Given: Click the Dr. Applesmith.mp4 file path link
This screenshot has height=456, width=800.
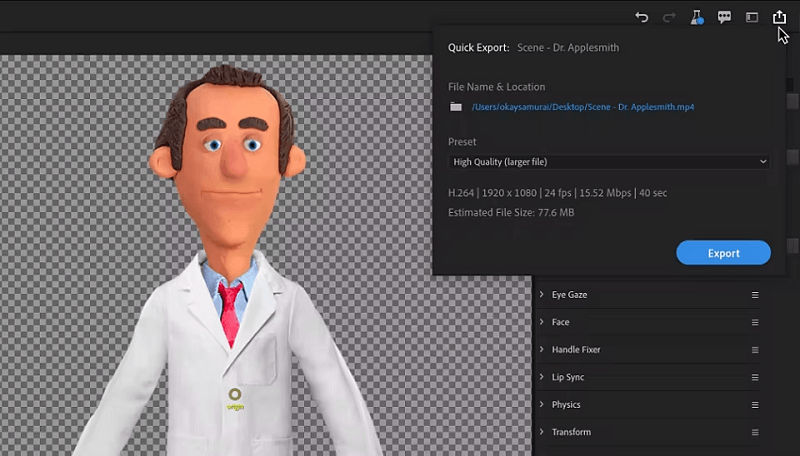Looking at the screenshot, I should tap(583, 107).
